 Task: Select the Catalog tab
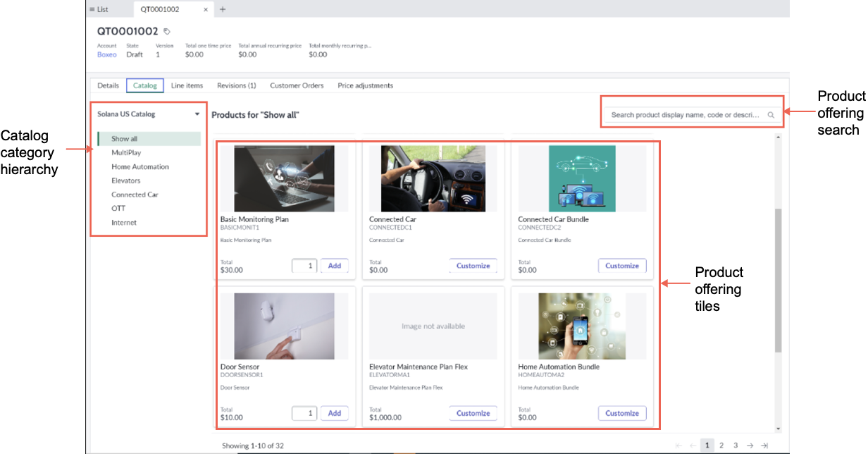point(145,85)
